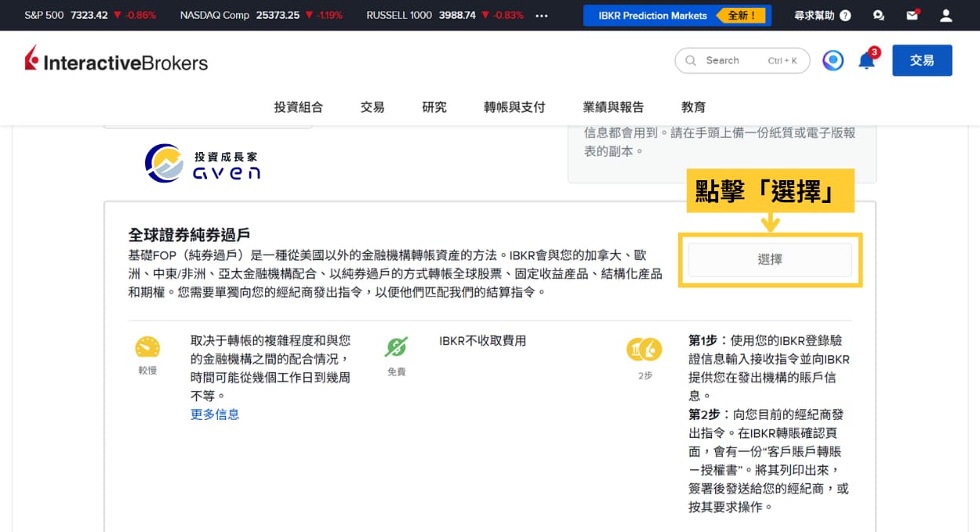This screenshot has width=980, height=532.
Task: Open the blue circular assistant icon
Action: 833,60
